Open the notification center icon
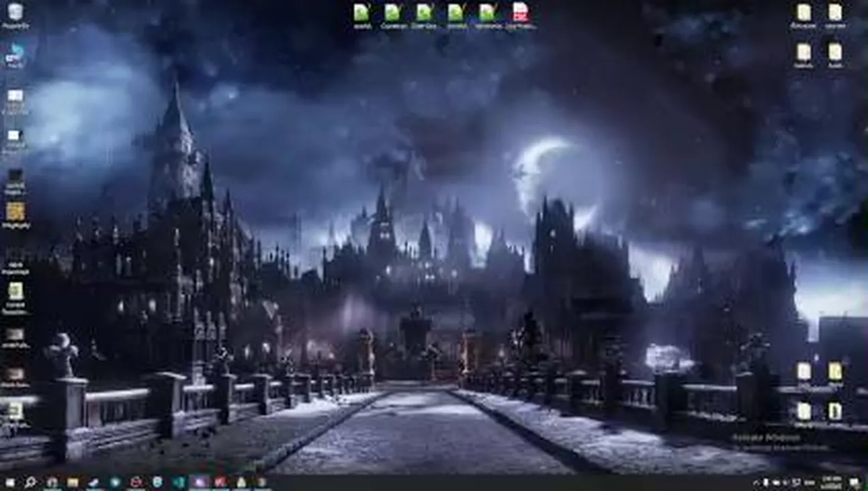This screenshot has width=868, height=491. click(855, 482)
